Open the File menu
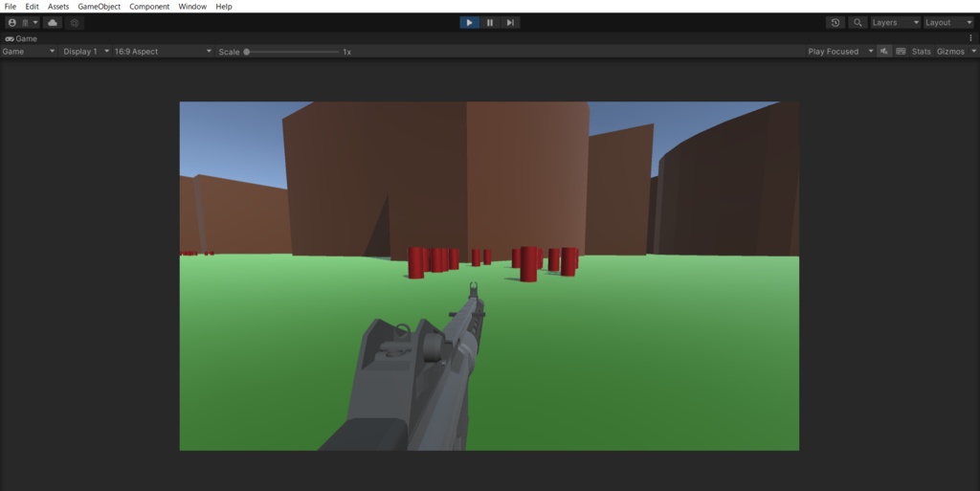The width and height of the screenshot is (980, 491). [x=10, y=7]
